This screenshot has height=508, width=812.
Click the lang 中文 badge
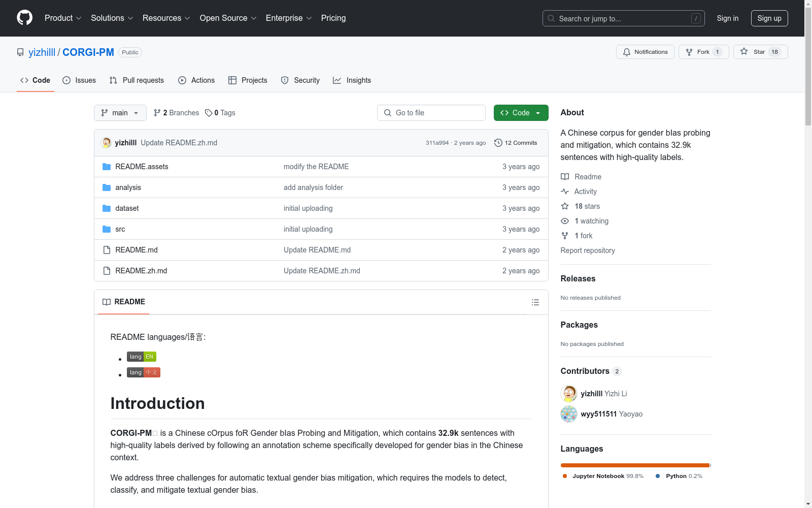pyautogui.click(x=144, y=372)
